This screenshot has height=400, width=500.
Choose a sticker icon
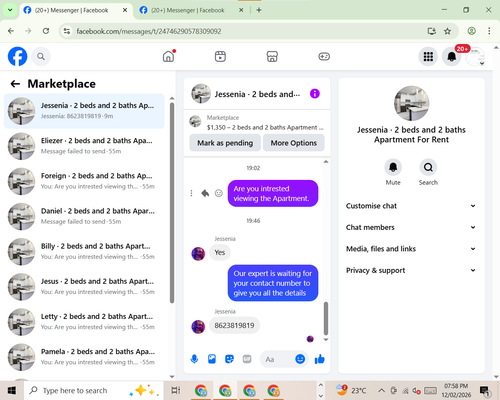point(229,359)
